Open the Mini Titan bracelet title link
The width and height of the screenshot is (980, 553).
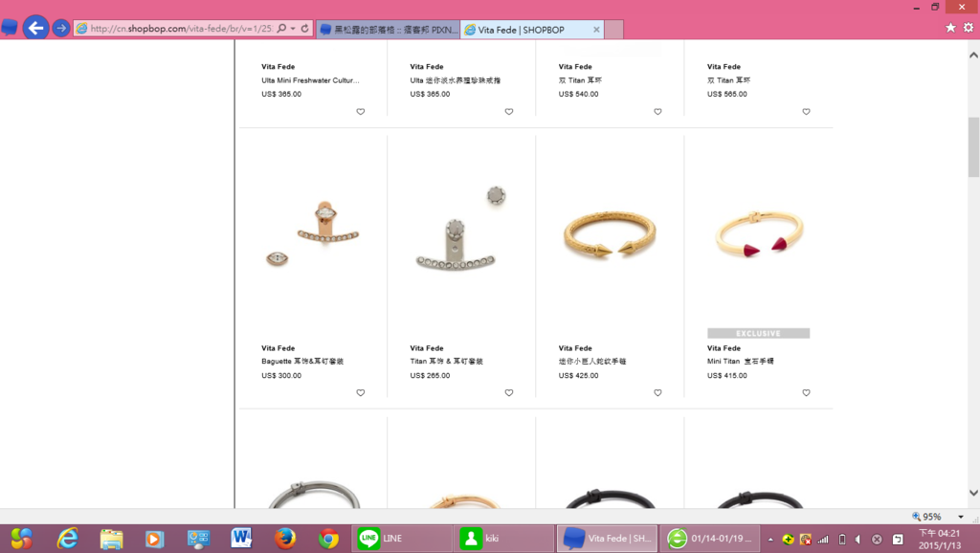(740, 361)
